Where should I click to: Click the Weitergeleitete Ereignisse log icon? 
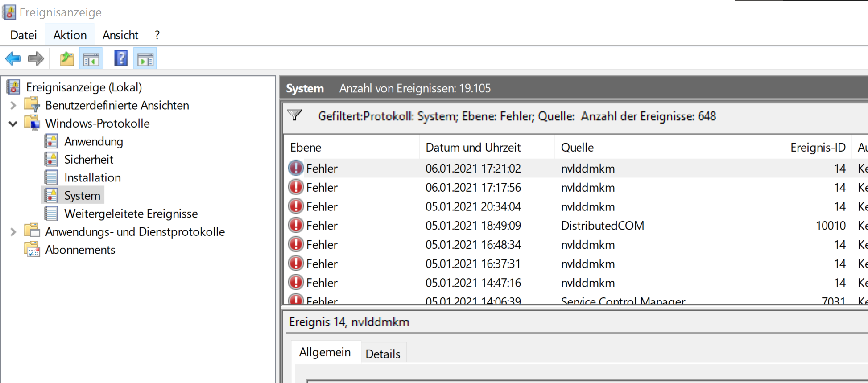[51, 214]
